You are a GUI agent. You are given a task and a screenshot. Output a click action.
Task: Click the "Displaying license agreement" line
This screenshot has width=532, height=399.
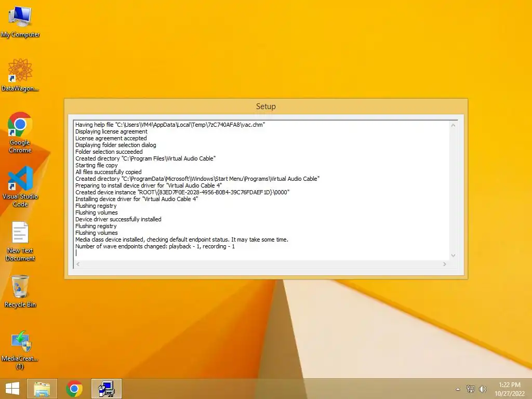[x=111, y=131]
